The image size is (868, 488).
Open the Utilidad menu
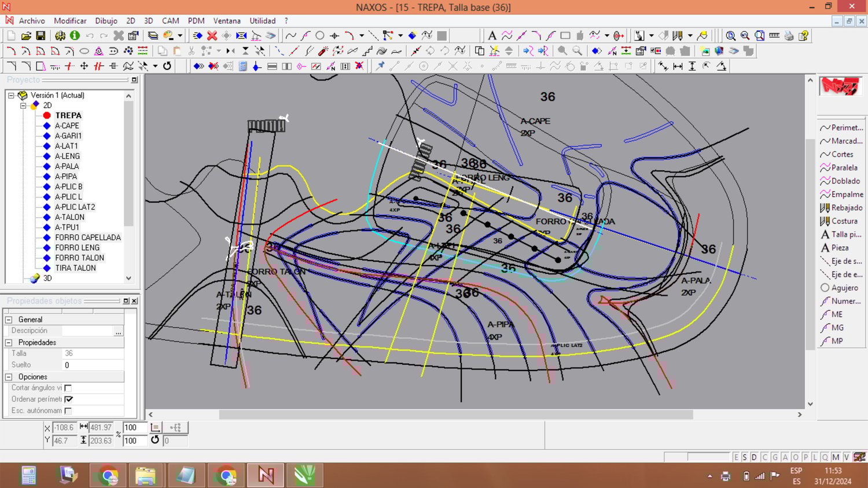[262, 21]
